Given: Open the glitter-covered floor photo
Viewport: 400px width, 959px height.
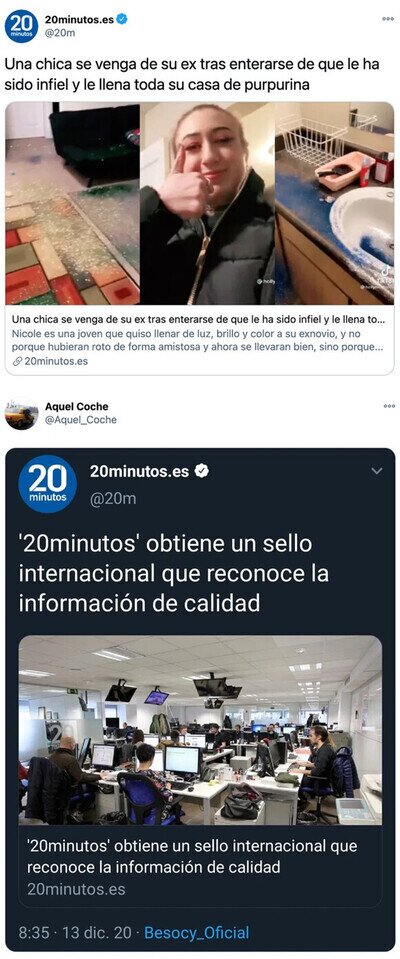Looking at the screenshot, I should (73, 204).
